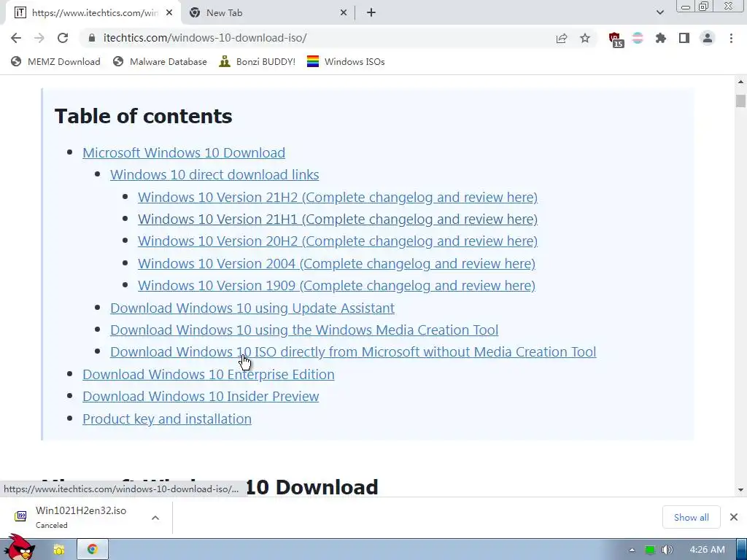Screen dimensions: 747x560
Task: Click the page scrollbar down arrow
Action: [740, 489]
